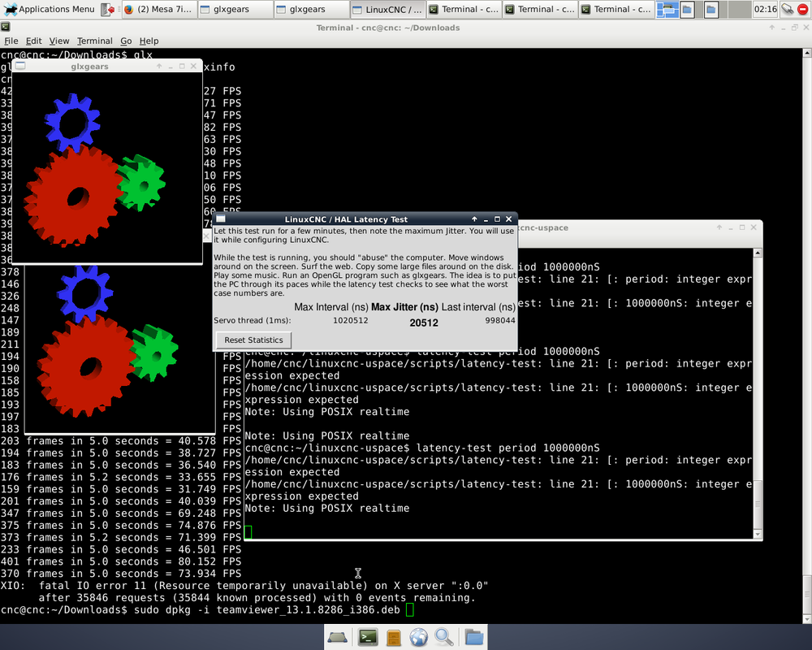The image size is (812, 650).
Task: Launch web browser globe icon in dock
Action: tap(419, 637)
